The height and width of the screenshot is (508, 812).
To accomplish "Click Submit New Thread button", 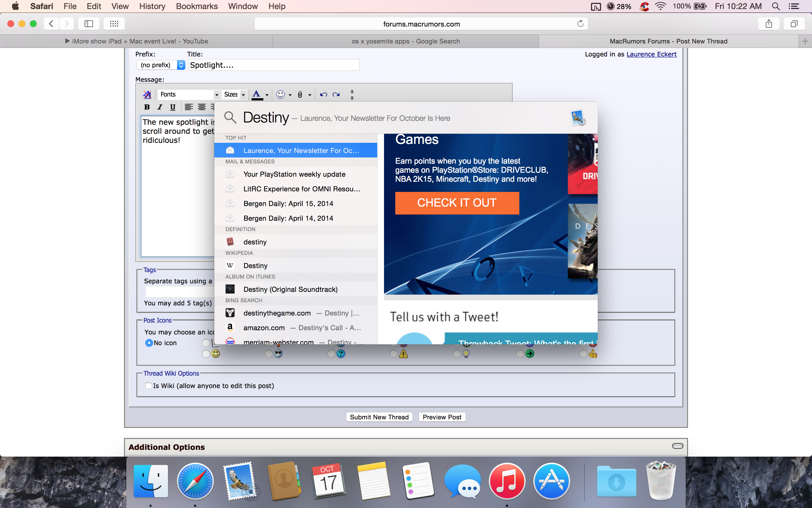I will (x=379, y=417).
